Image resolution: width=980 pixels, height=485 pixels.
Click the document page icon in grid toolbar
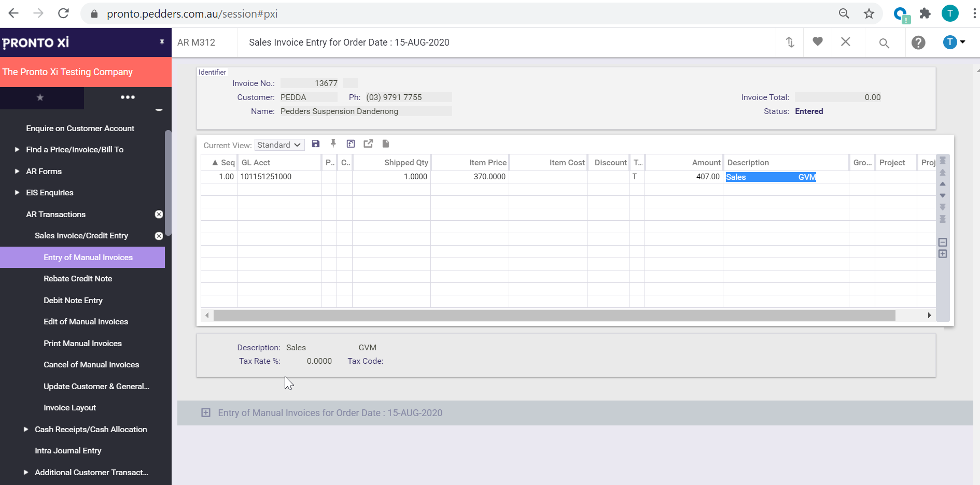click(386, 144)
